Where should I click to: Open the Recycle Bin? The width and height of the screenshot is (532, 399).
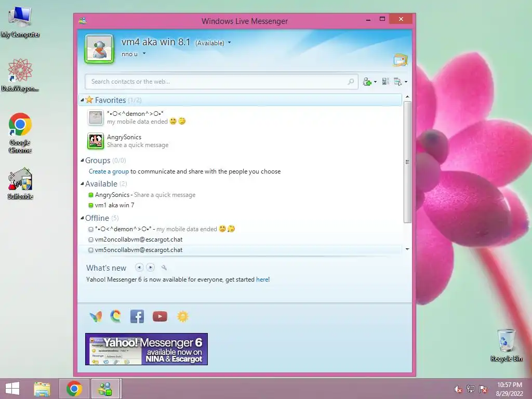(x=506, y=345)
